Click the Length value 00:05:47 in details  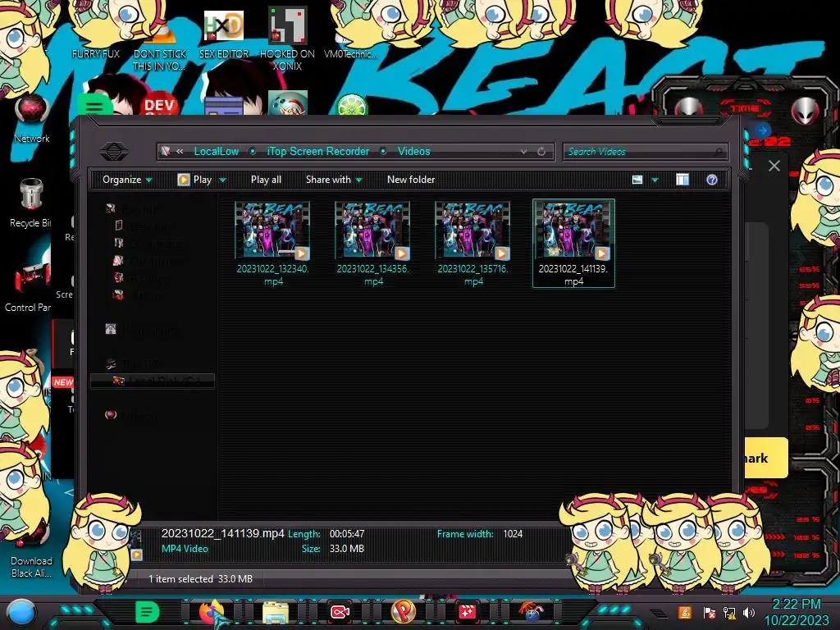click(x=347, y=534)
